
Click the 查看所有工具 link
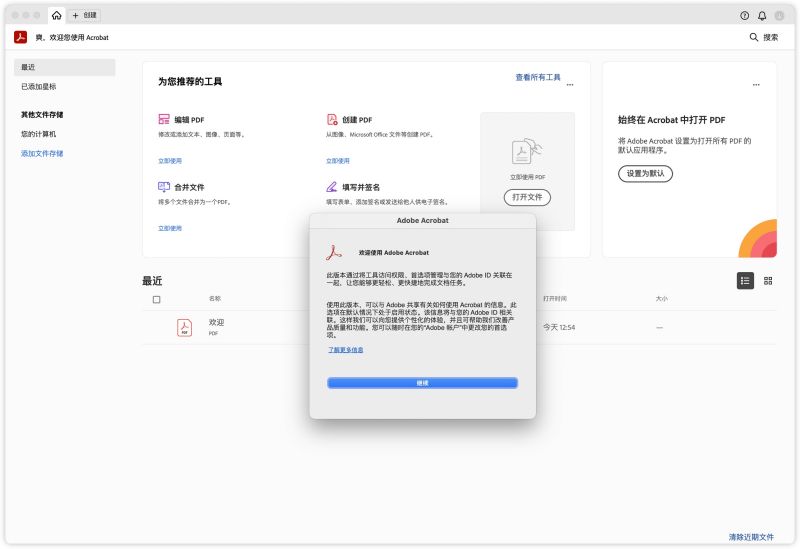point(538,78)
